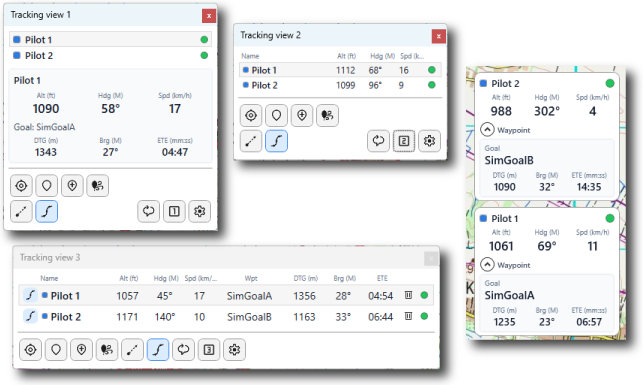
Task: Open settings gear in Tracking view 3
Action: click(x=234, y=350)
